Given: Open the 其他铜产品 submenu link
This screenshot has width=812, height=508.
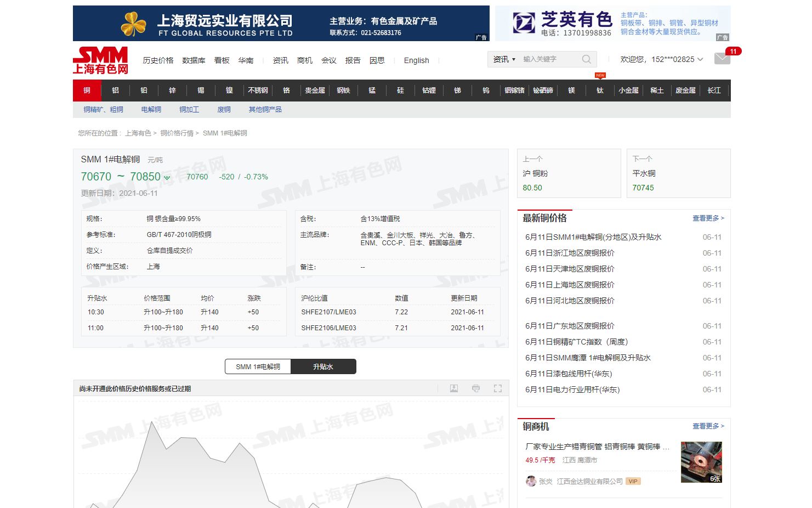Looking at the screenshot, I should 265,110.
